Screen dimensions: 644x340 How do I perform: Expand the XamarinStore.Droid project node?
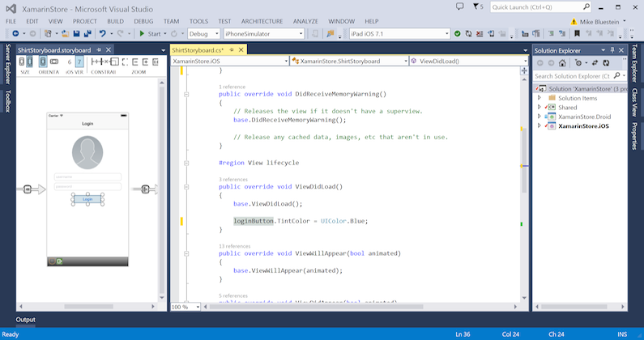540,117
